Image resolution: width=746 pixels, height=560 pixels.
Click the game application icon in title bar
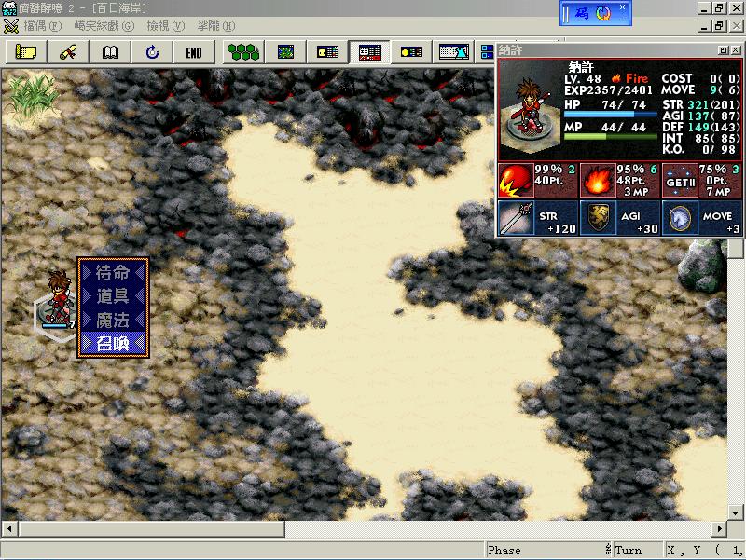(x=9, y=8)
